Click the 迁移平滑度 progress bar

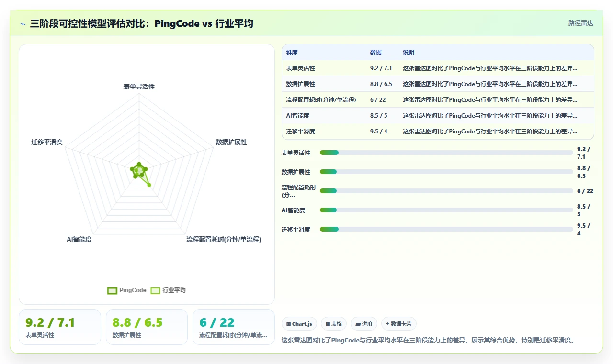(446, 229)
